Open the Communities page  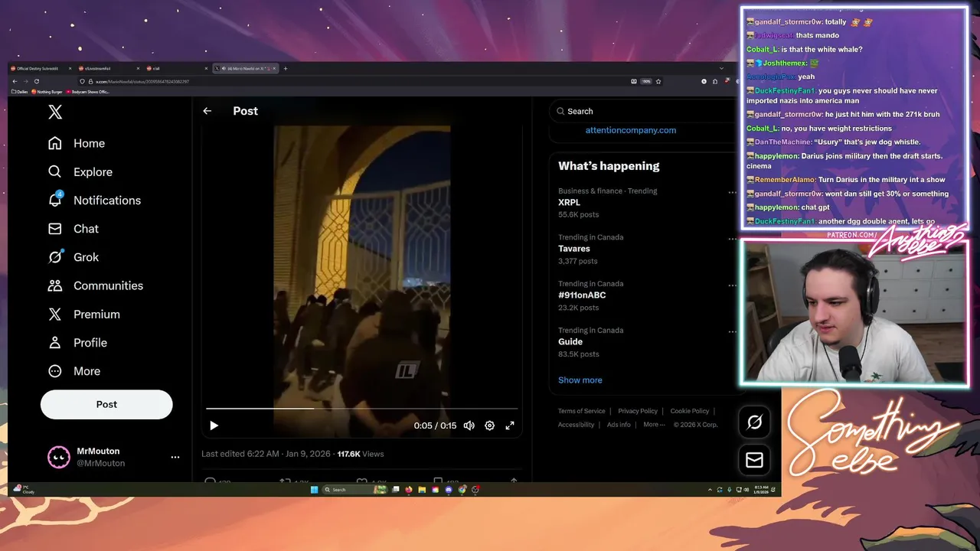pyautogui.click(x=96, y=285)
